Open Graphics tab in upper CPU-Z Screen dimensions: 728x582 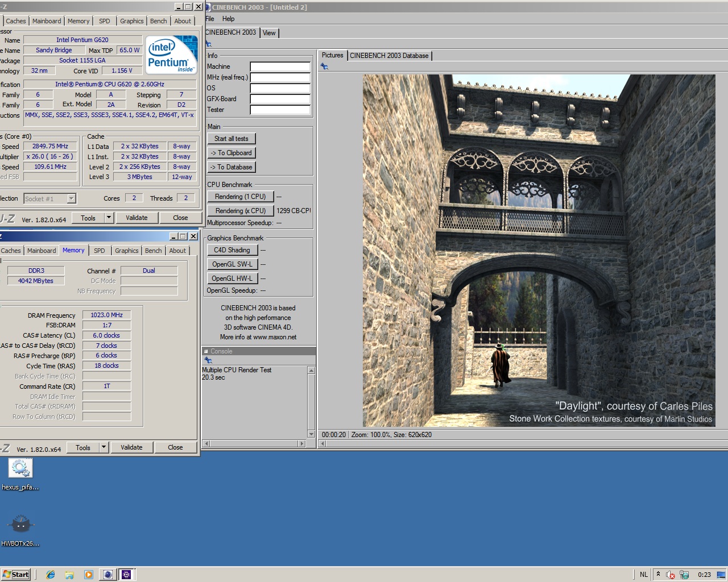click(132, 21)
